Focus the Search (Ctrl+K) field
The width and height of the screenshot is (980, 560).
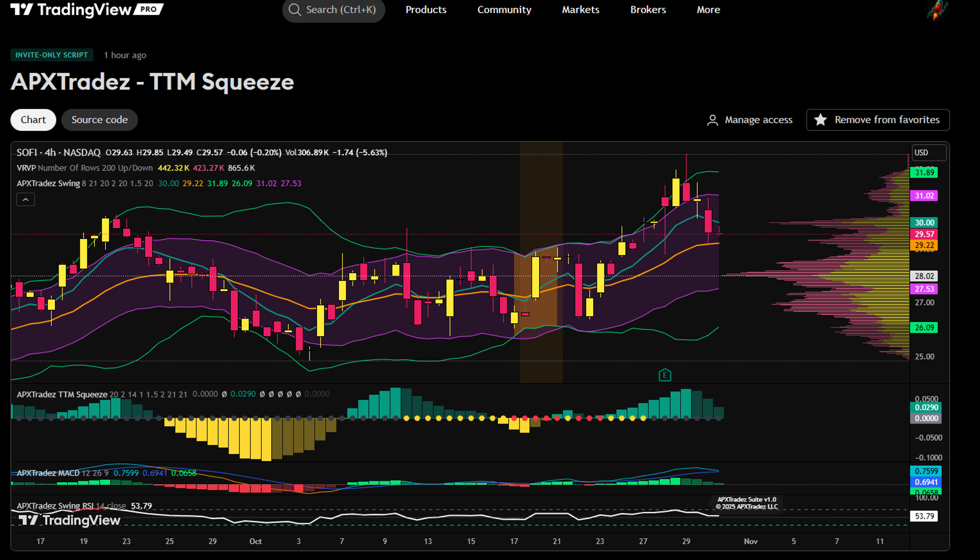(x=333, y=10)
